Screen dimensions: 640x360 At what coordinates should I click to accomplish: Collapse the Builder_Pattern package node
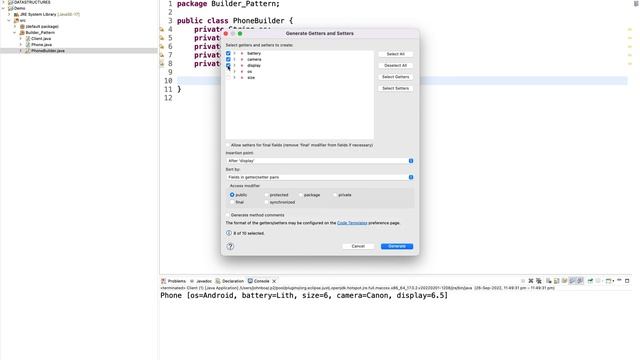click(15, 32)
